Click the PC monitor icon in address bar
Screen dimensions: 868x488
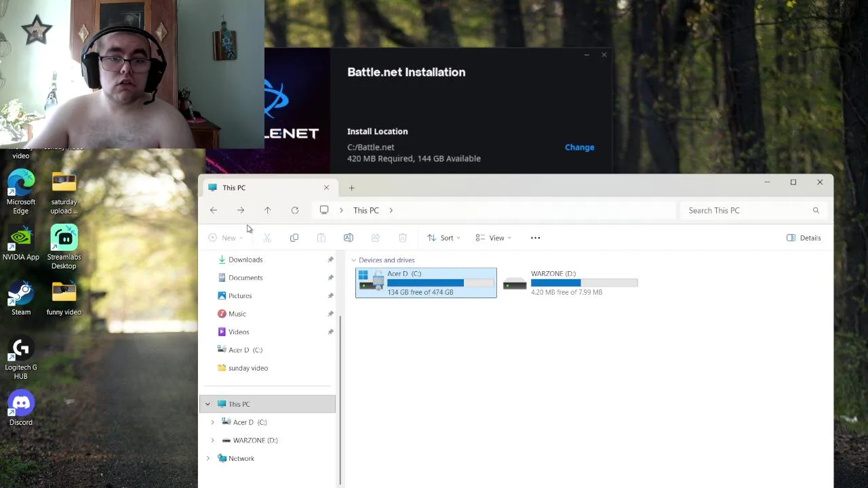click(x=324, y=210)
